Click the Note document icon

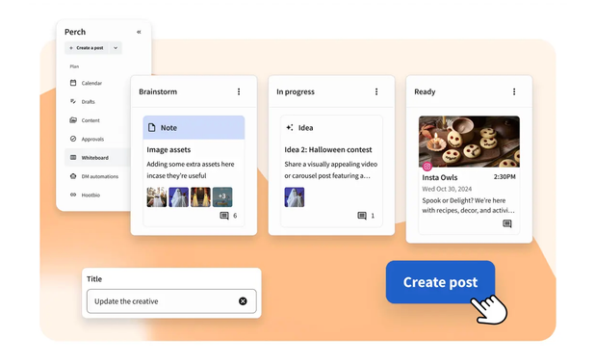(x=152, y=127)
